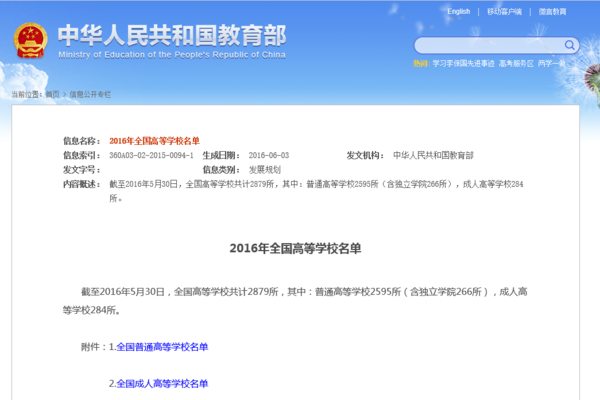
Task: Click hot word 两学一做
Action: click(551, 64)
